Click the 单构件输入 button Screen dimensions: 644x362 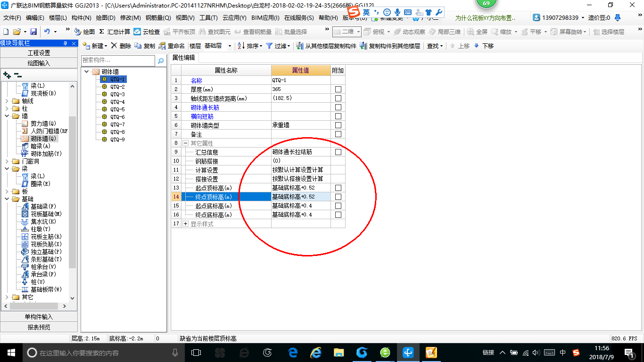39,317
